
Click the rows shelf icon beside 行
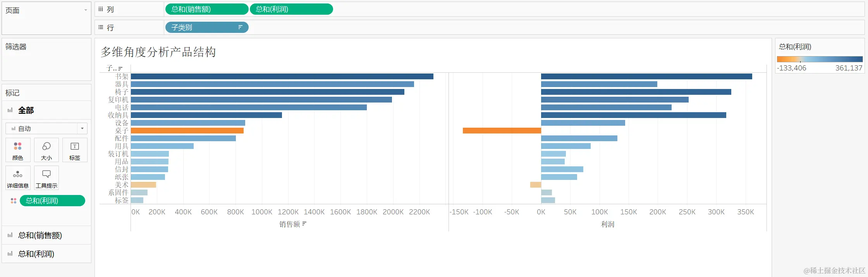pyautogui.click(x=101, y=27)
